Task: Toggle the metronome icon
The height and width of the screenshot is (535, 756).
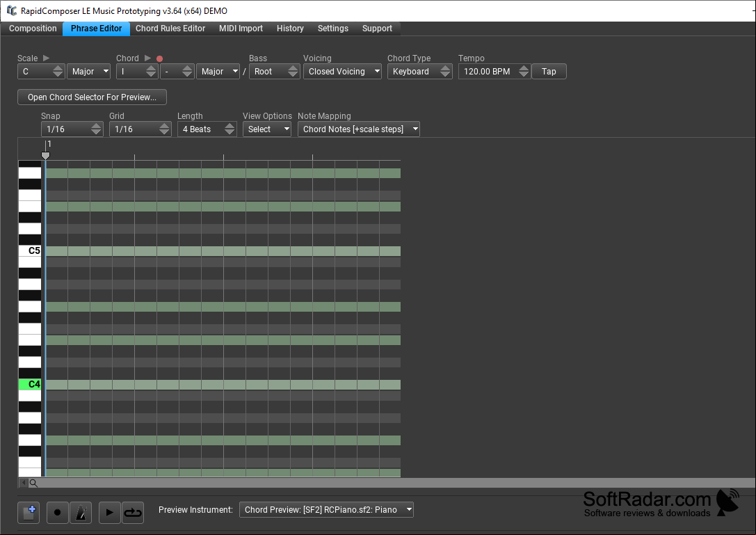Action: click(x=81, y=512)
